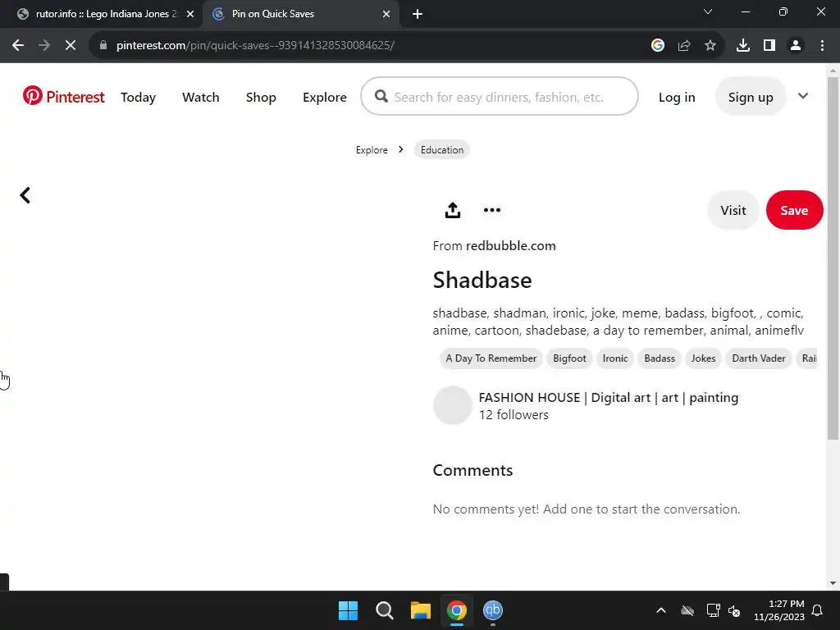Click the Pinterest search input field

499,97
